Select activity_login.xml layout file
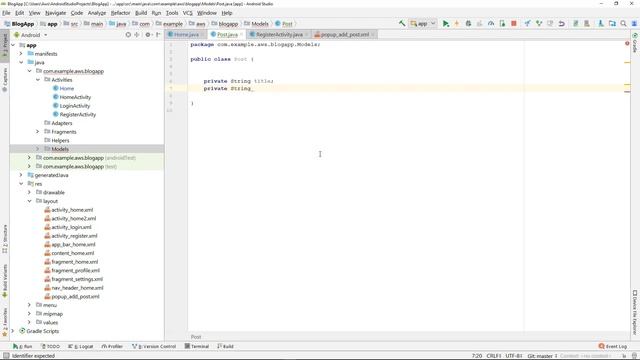 (68, 227)
